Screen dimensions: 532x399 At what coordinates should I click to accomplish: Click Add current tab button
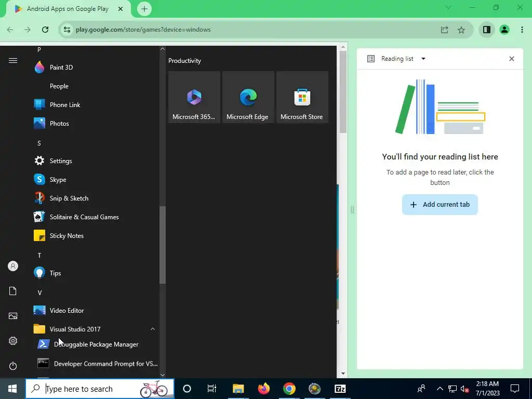pyautogui.click(x=440, y=205)
